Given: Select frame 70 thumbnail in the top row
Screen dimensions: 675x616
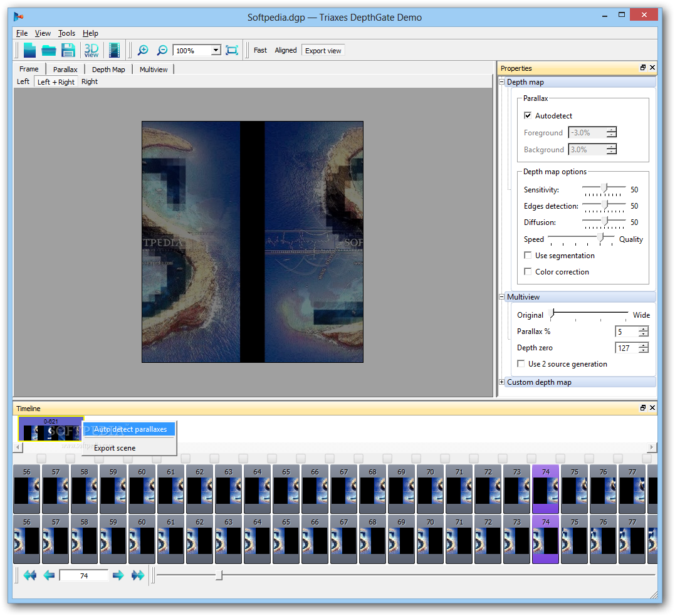Looking at the screenshot, I should point(430,489).
